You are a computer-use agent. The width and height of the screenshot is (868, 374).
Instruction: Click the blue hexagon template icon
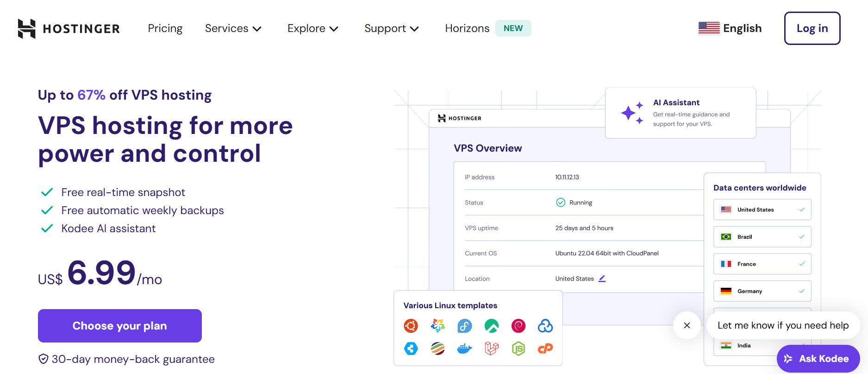(411, 348)
